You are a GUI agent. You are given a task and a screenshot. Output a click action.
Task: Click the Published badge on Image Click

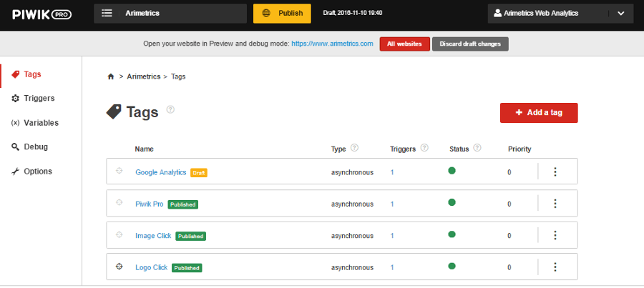tap(190, 237)
